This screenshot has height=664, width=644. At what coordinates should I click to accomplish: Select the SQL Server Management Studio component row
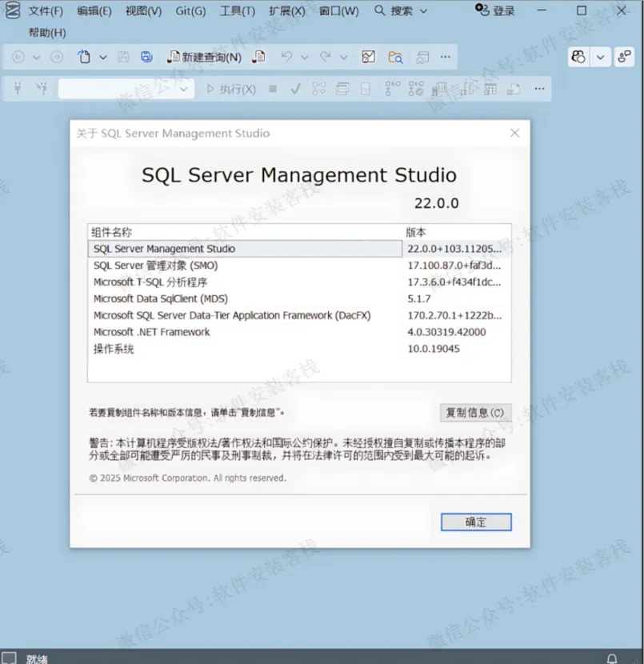[x=299, y=249]
